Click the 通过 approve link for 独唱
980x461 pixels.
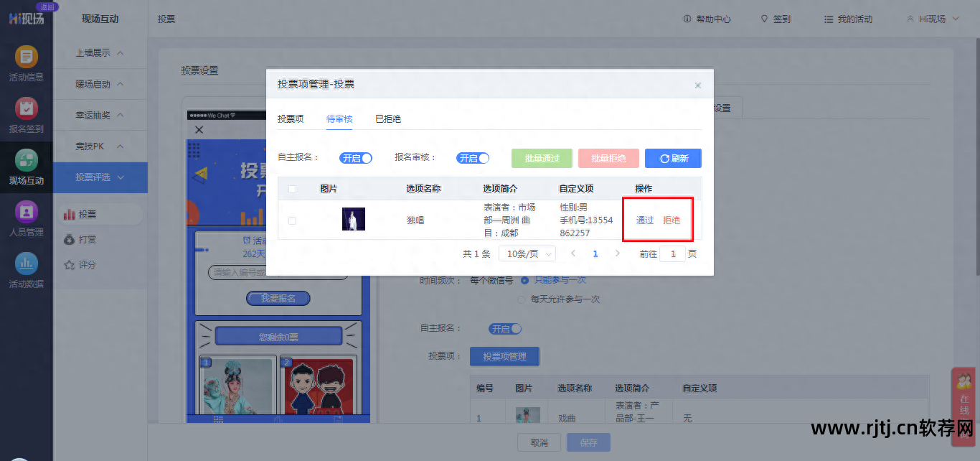[645, 220]
